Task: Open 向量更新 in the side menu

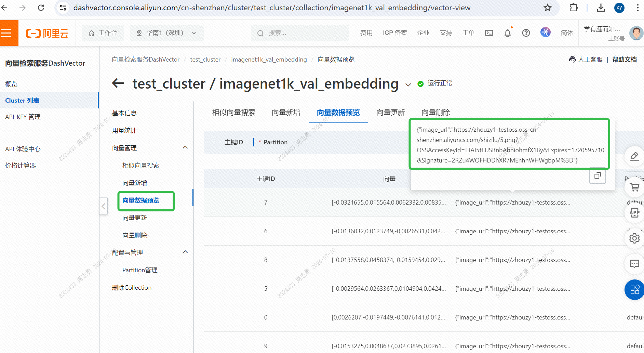Action: pyautogui.click(x=135, y=218)
